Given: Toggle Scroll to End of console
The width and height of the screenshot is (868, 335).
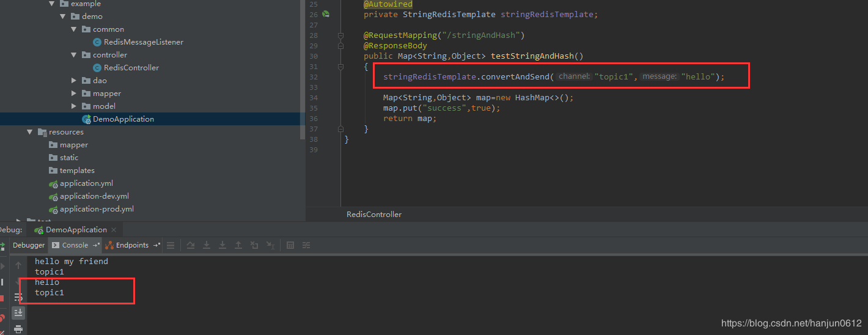Looking at the screenshot, I should coord(18,312).
